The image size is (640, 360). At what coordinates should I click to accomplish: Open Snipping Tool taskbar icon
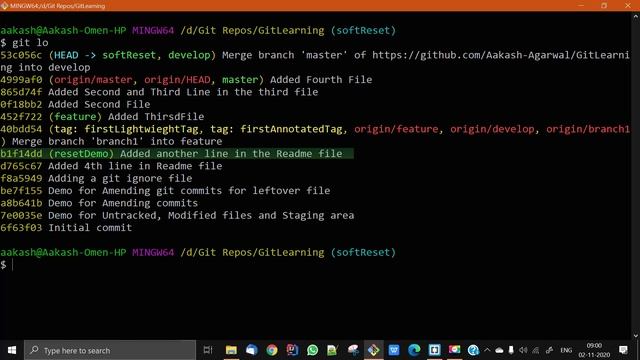353,350
